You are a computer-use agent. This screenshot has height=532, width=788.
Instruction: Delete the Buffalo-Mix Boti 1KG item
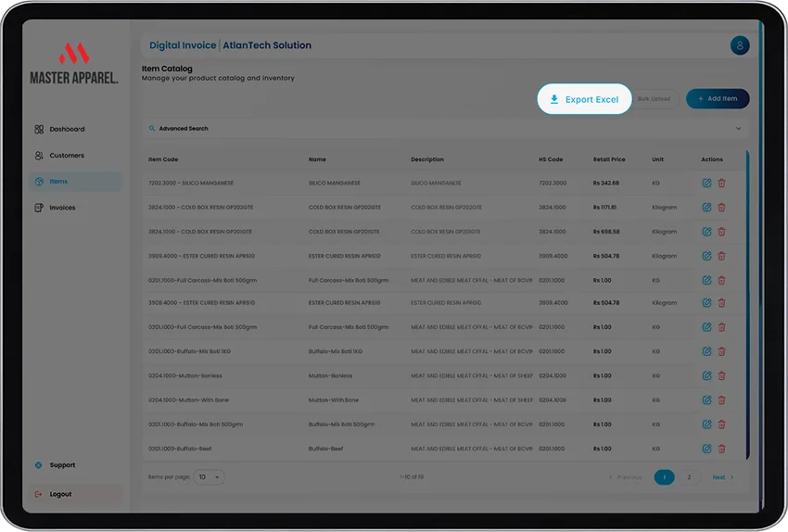pyautogui.click(x=721, y=351)
